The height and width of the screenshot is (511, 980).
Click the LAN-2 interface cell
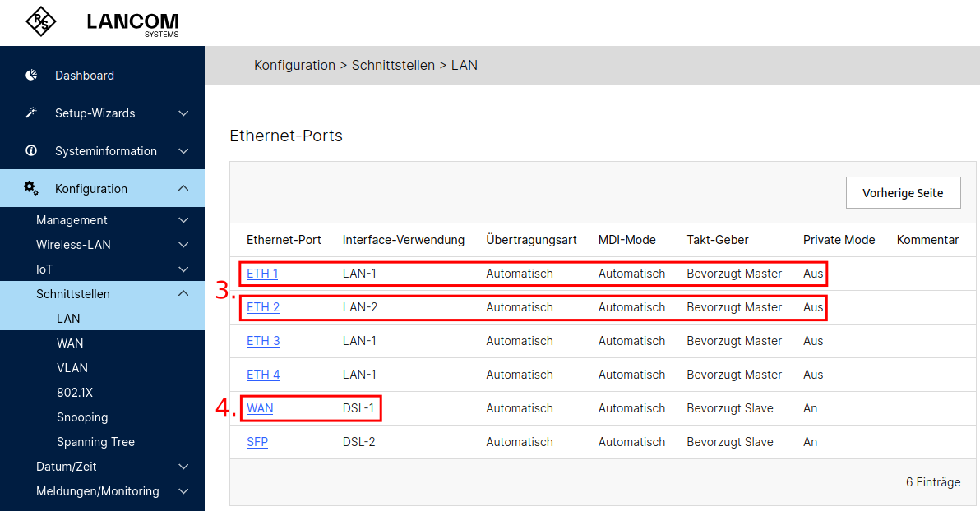coord(360,307)
